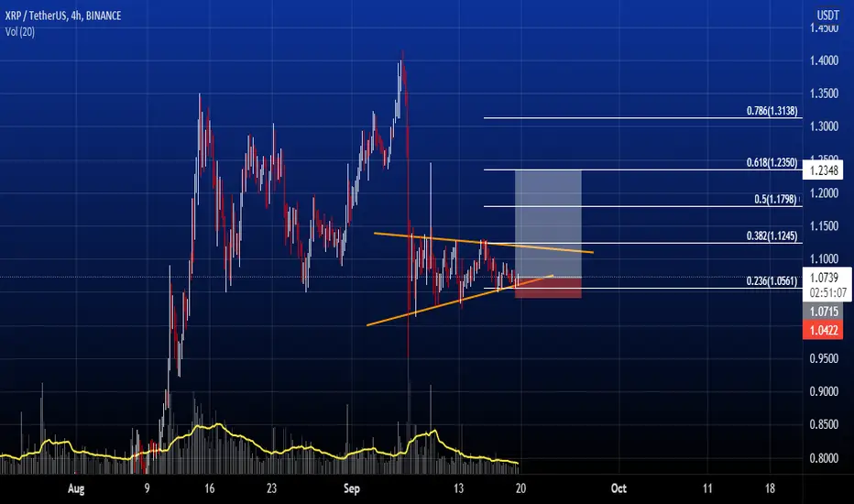Click the USDT currency label
854x504 pixels.
click(827, 16)
